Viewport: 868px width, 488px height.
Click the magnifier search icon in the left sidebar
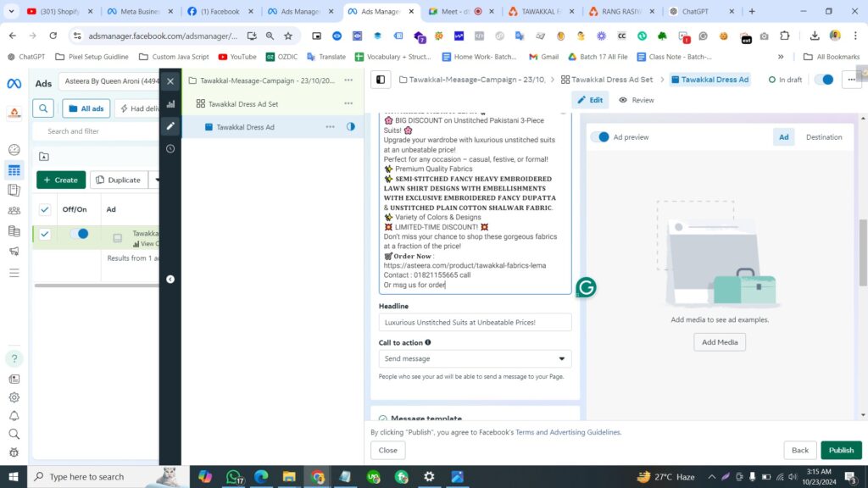[x=14, y=435]
